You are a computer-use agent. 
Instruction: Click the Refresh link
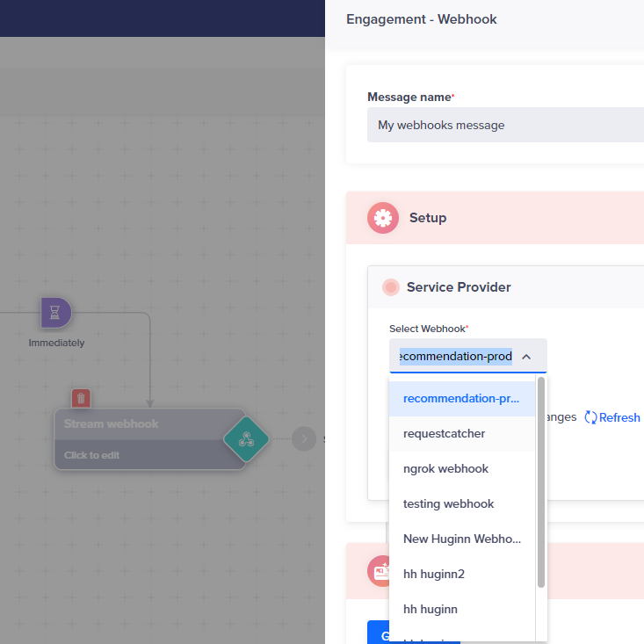coord(612,418)
